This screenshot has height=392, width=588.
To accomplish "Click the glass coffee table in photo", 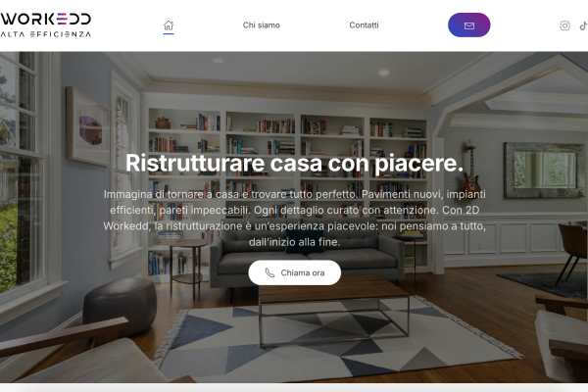I will 334,310.
